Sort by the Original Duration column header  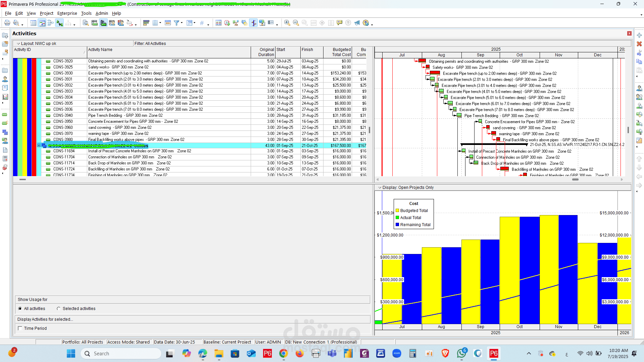tap(263, 52)
